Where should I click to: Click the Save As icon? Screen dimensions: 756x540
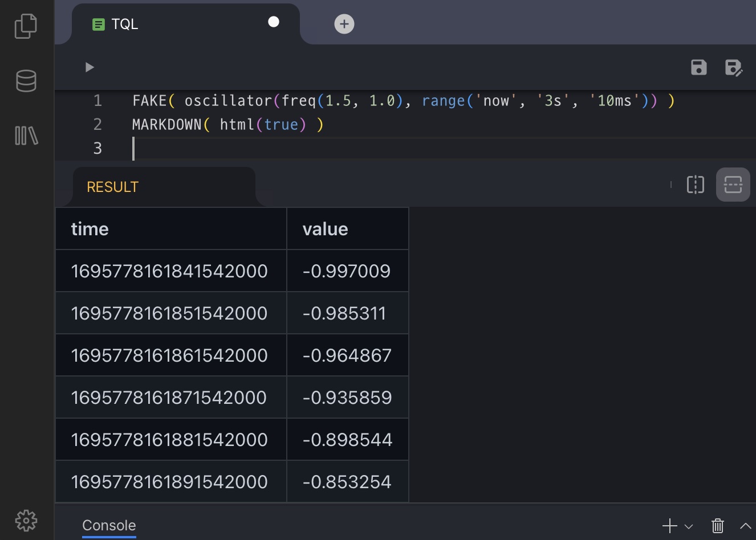pyautogui.click(x=733, y=67)
